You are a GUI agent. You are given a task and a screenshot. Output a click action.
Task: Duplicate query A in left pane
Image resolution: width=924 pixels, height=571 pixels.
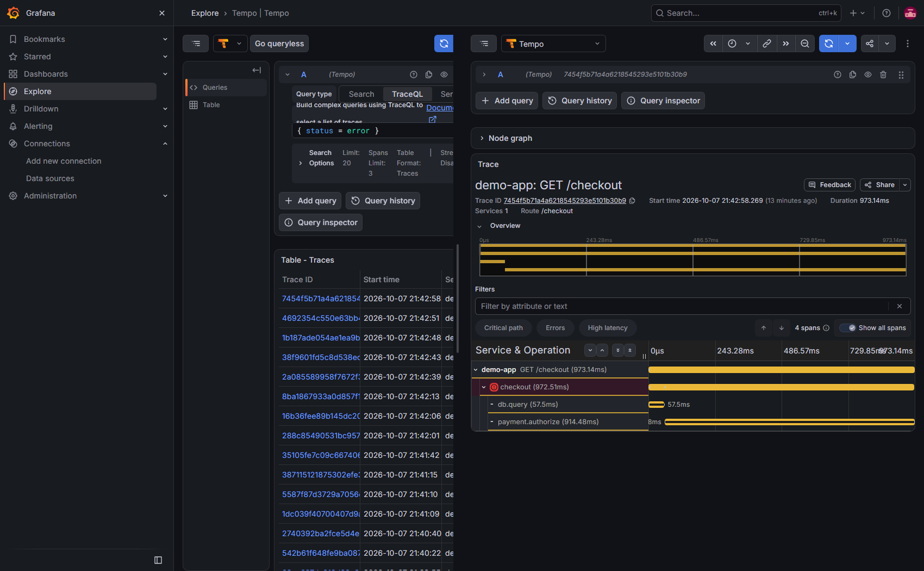coord(429,75)
